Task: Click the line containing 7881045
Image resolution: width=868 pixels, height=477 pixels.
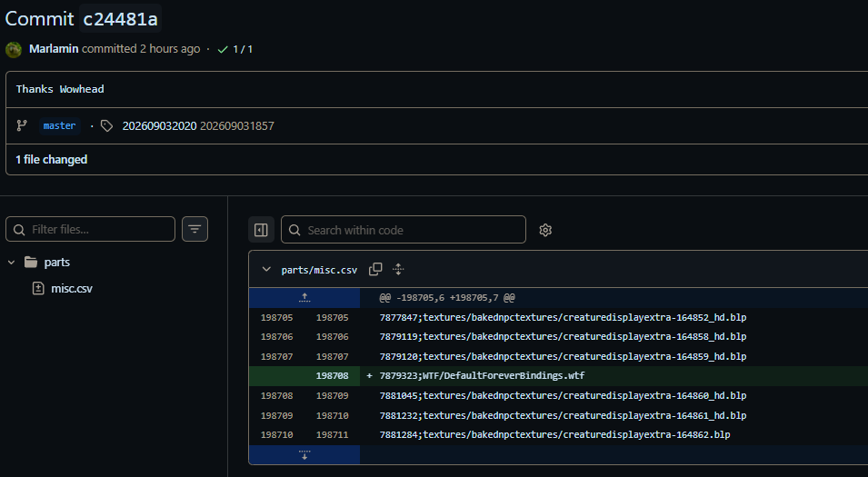Action: pyautogui.click(x=563, y=395)
